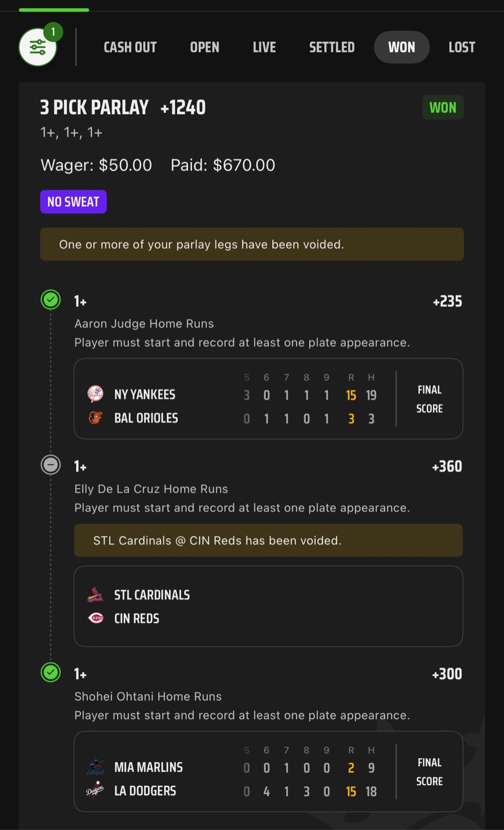Click the NO SWEAT badge

pyautogui.click(x=73, y=202)
